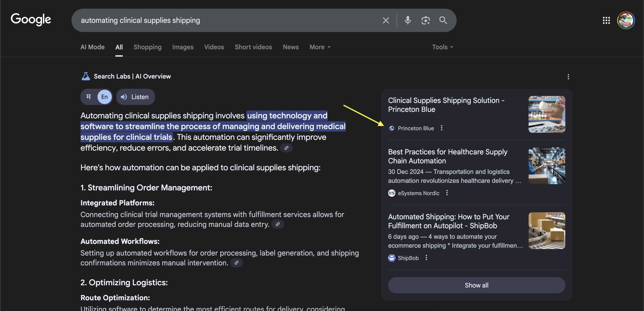Click the Princeton Blue result thumbnail

(x=547, y=114)
